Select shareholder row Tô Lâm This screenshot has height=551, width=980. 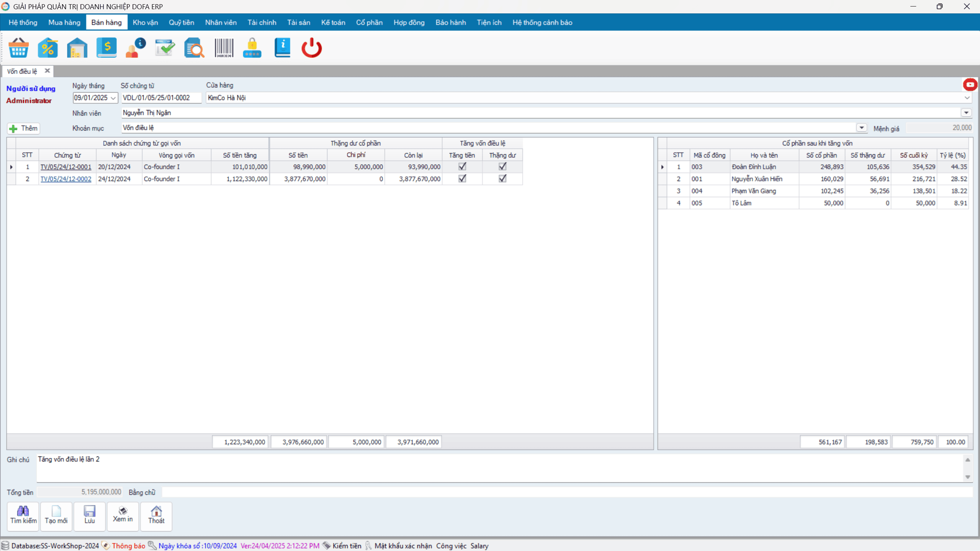[x=813, y=203]
